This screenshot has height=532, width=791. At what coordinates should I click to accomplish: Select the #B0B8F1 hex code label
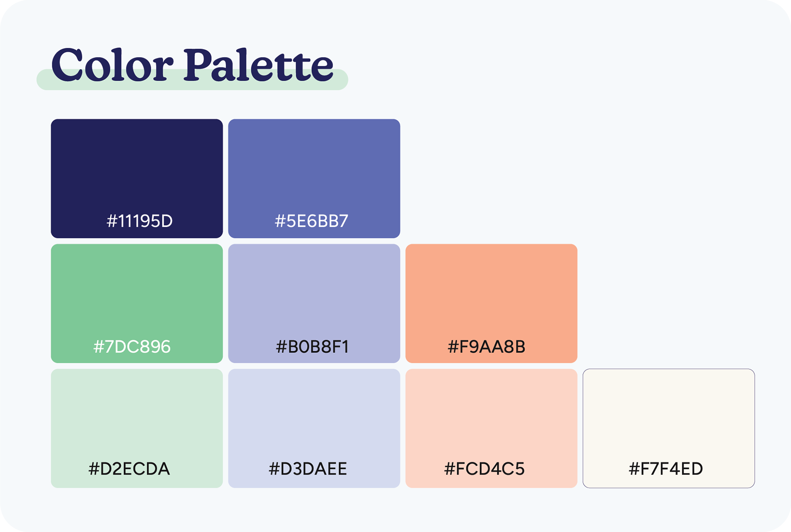312,347
